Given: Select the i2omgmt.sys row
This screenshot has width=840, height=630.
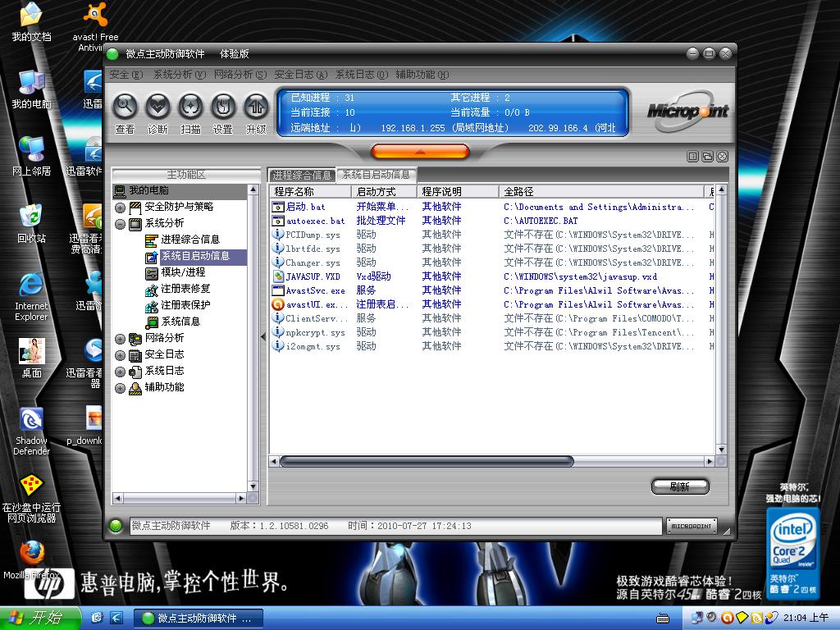Looking at the screenshot, I should [x=492, y=346].
